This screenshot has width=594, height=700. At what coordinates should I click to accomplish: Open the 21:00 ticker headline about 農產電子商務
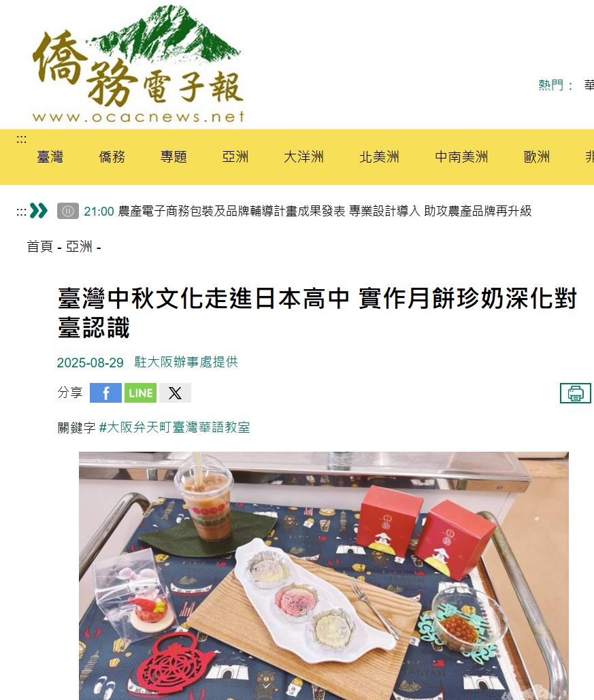(x=308, y=211)
